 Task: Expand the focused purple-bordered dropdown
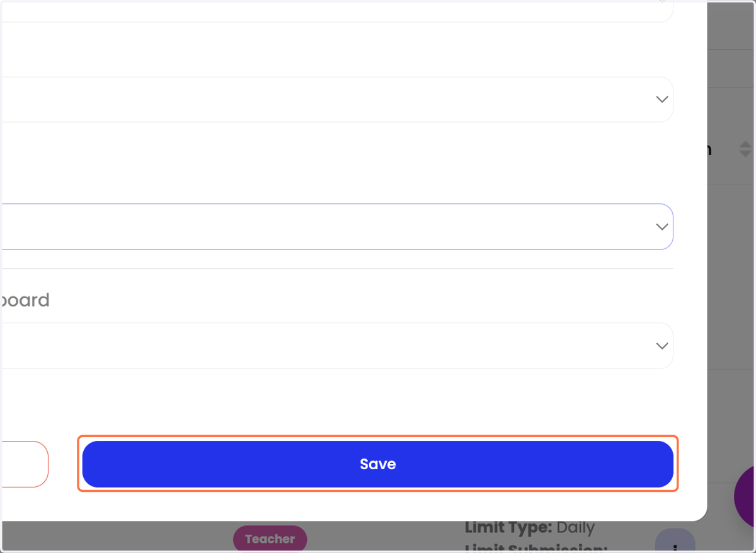click(336, 227)
